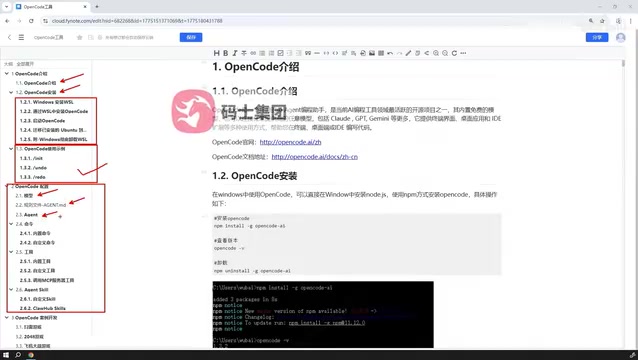638x360 pixels.
Task: Jump to '1.1. OpenCode介绍' in outline
Action: click(x=36, y=83)
